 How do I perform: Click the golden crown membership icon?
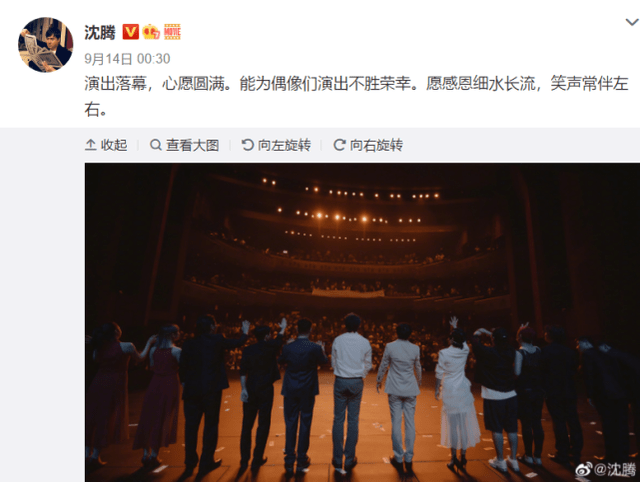pyautogui.click(x=151, y=31)
